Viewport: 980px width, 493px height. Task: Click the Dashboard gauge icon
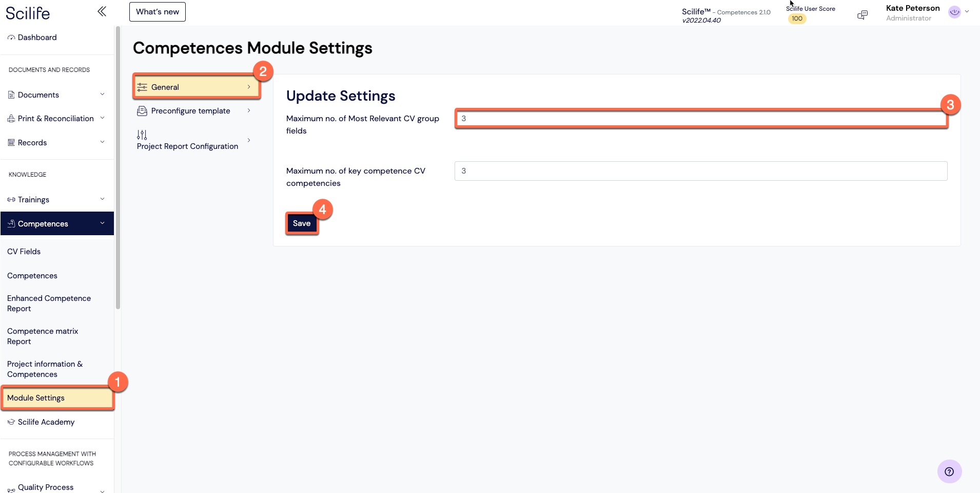point(11,37)
